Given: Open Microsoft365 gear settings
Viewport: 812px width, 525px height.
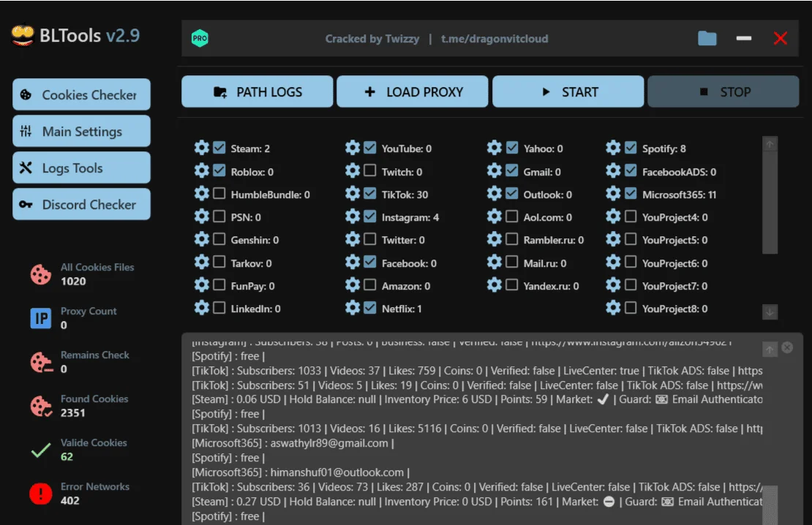Looking at the screenshot, I should click(x=613, y=194).
